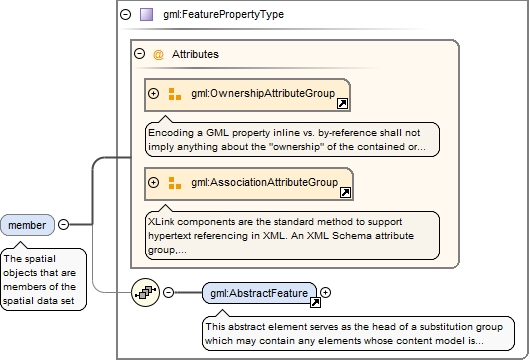Click the sequence compositor circle icon

[x=145, y=292]
